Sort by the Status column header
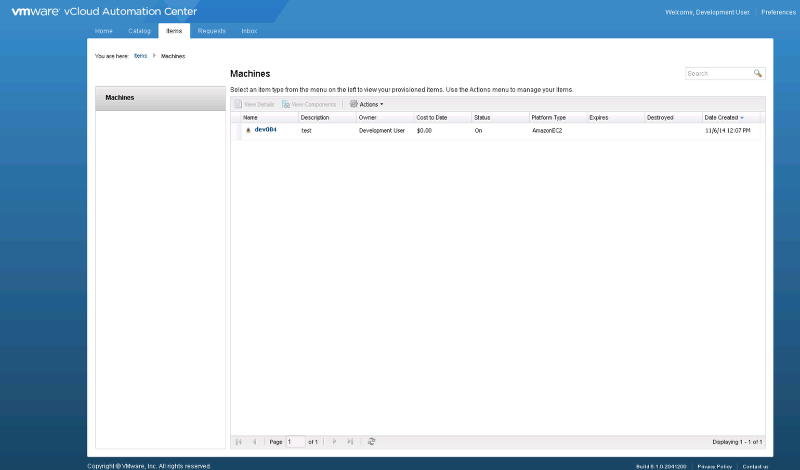This screenshot has height=470, width=800. 500,117
